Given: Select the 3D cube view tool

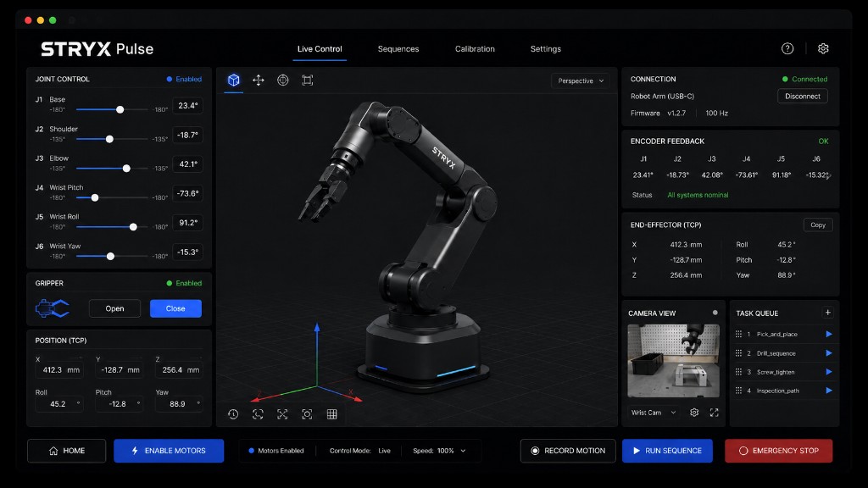Looking at the screenshot, I should point(234,80).
